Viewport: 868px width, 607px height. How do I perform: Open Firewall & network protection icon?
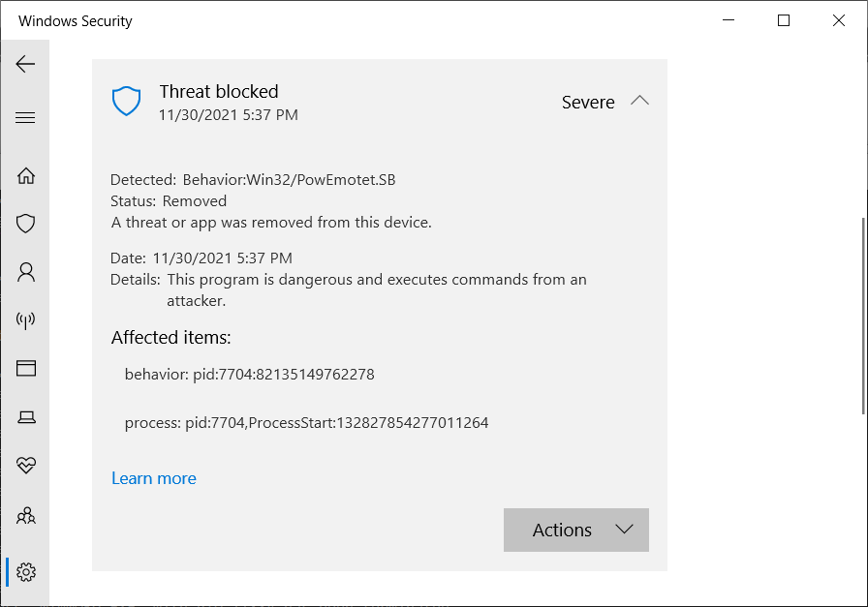(26, 320)
